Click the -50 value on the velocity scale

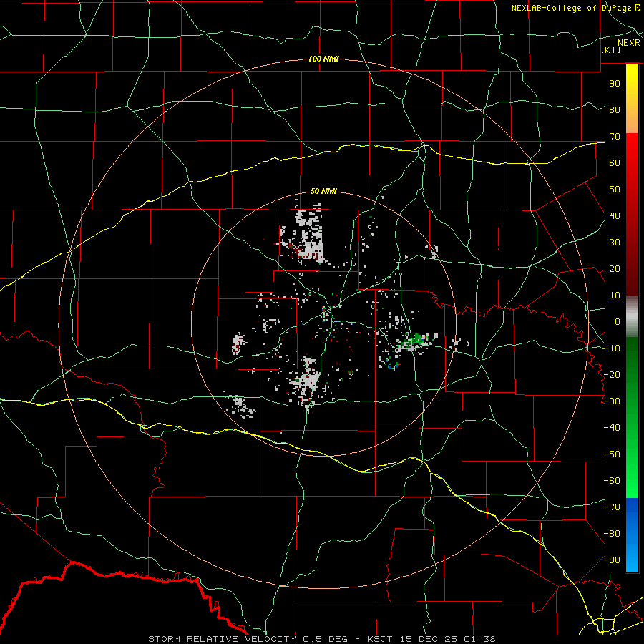[x=612, y=454]
